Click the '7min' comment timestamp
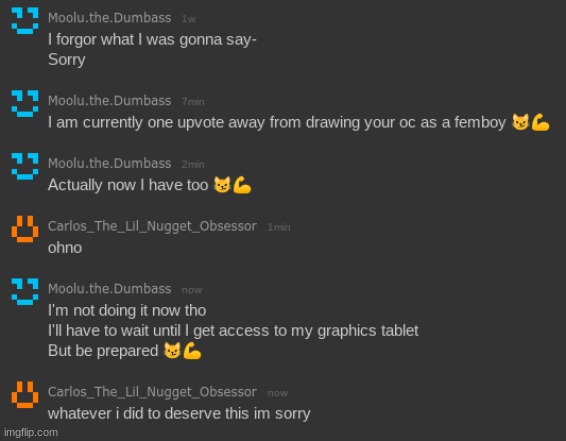The image size is (566, 441). [193, 102]
